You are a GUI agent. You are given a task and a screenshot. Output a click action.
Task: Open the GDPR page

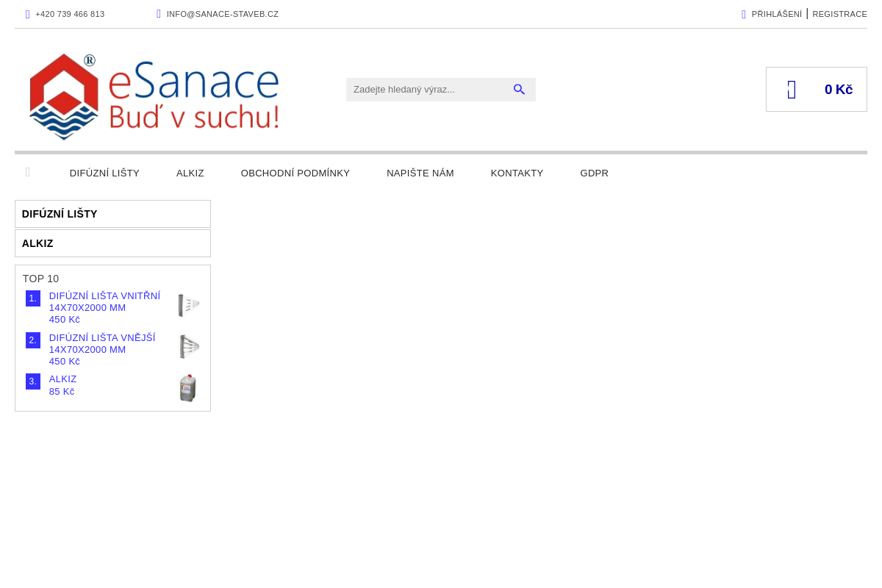coord(594,173)
